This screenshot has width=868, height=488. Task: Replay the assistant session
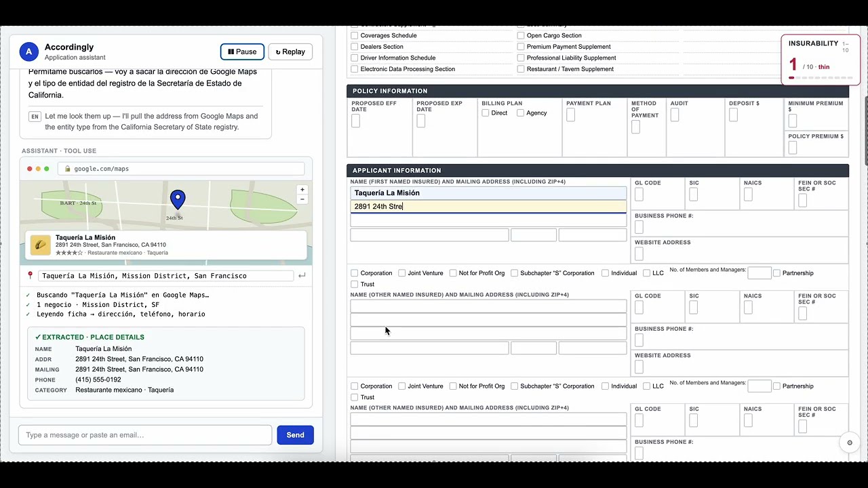tap(290, 52)
